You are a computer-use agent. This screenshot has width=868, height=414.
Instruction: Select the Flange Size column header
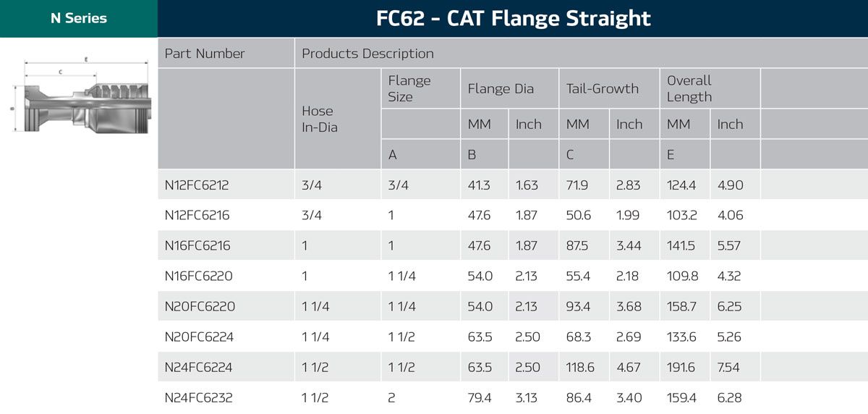click(x=409, y=88)
